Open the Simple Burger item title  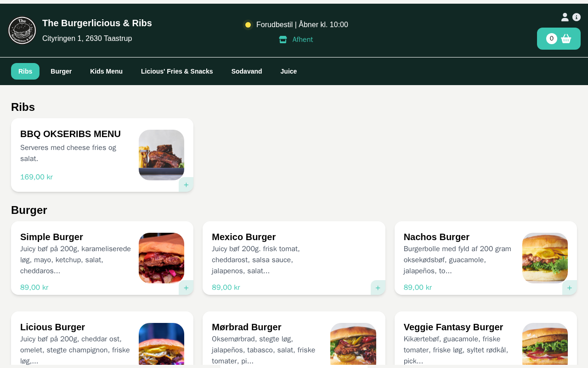51,237
